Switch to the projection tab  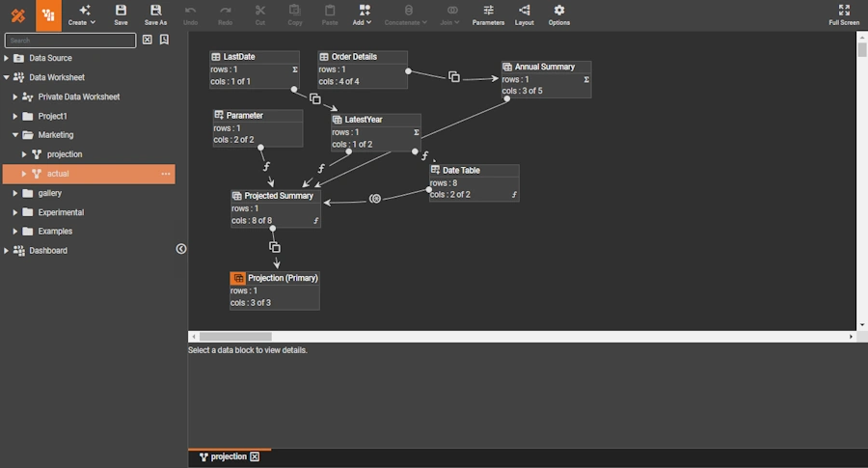[x=229, y=456]
